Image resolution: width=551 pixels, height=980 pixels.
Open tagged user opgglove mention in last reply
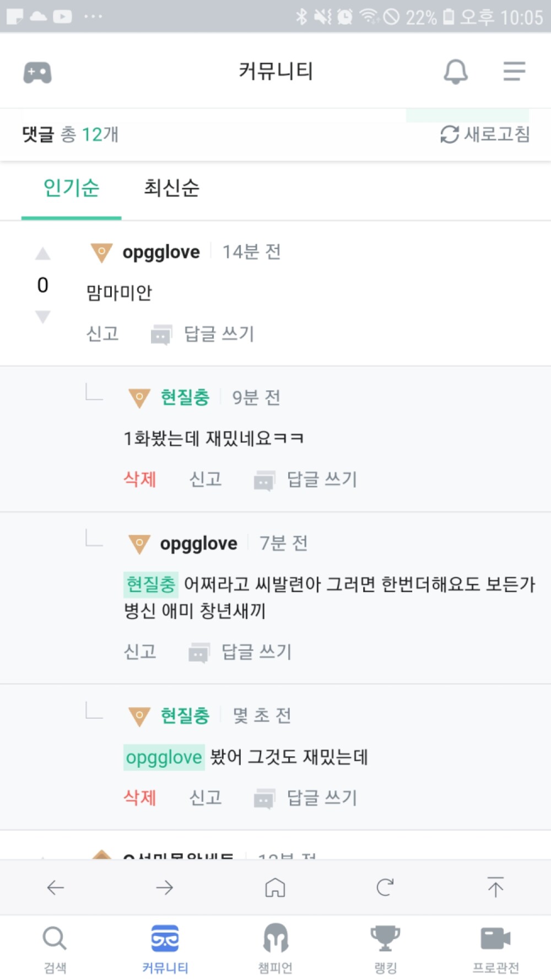[x=164, y=757]
